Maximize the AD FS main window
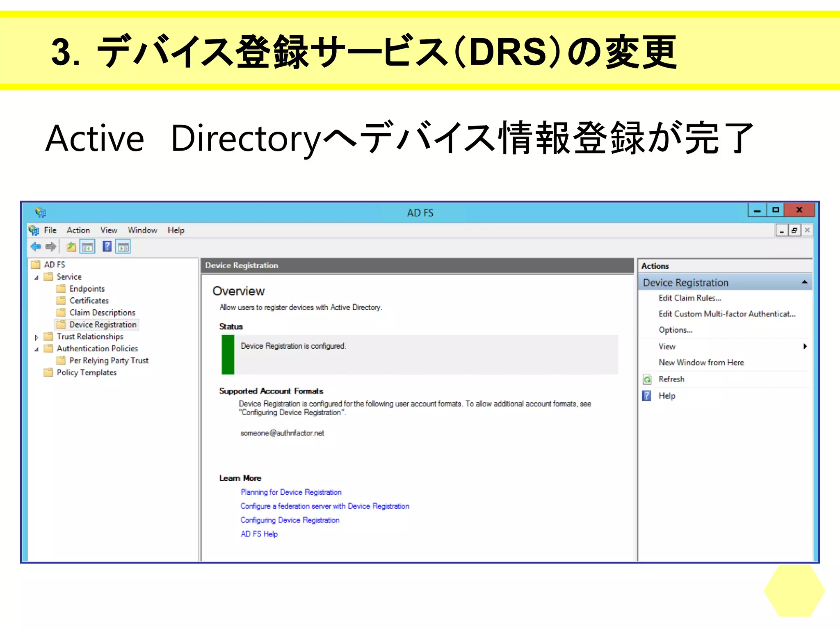This screenshot has width=840, height=630. click(x=775, y=210)
